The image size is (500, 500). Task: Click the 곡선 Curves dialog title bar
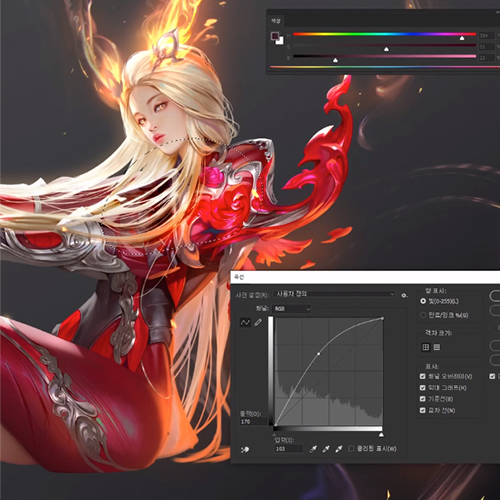point(365,277)
